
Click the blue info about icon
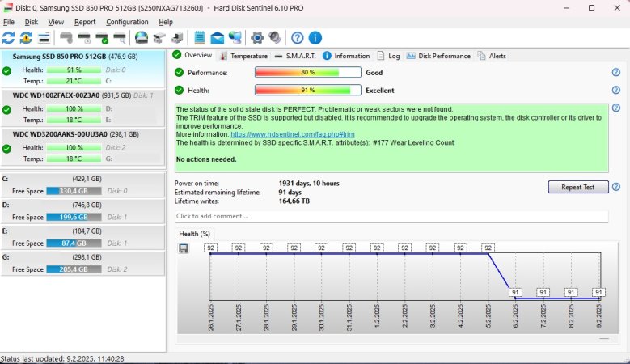(315, 38)
